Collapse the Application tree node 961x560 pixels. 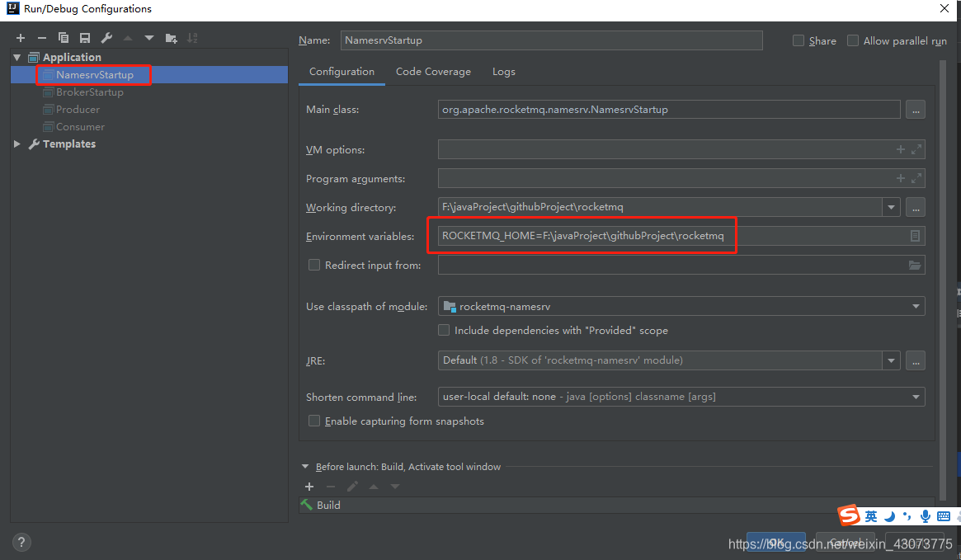click(x=17, y=57)
